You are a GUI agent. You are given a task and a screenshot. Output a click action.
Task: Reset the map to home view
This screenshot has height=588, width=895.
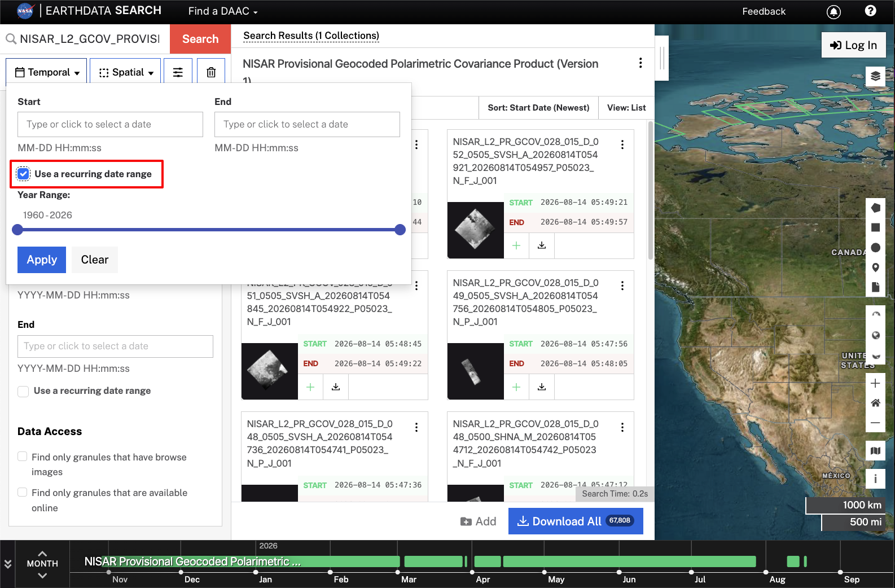[875, 403]
